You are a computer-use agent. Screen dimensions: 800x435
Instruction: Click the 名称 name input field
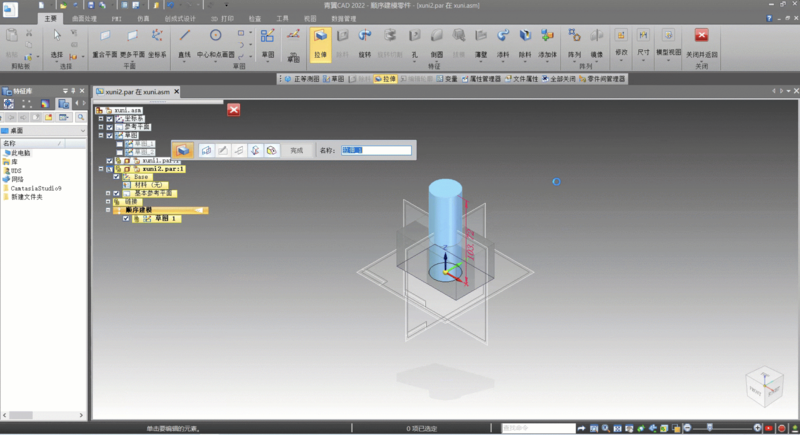click(x=376, y=150)
